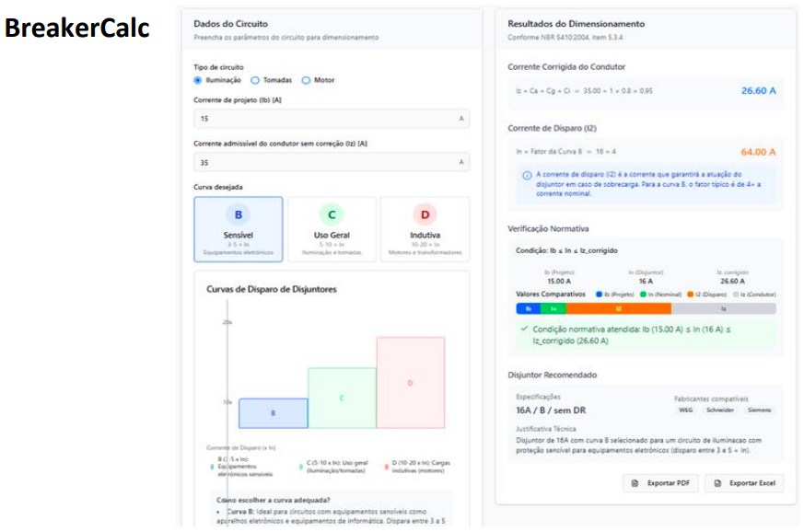Image resolution: width=804 pixels, height=532 pixels.
Task: Click the checkmark icon on normative condition
Action: coord(524,329)
